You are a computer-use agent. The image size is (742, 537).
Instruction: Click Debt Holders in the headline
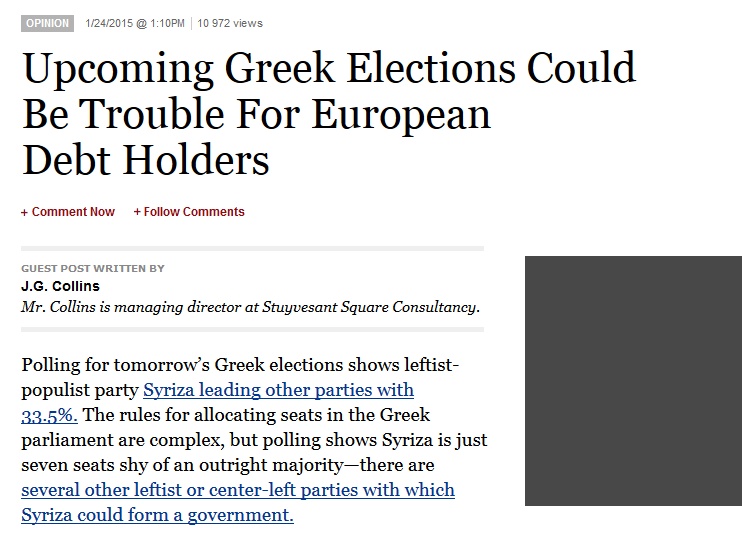pyautogui.click(x=146, y=160)
